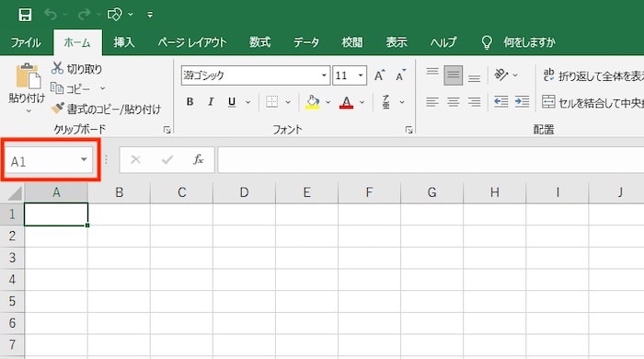Screen dimensions: 644x359
Task: Click the increase font size icon
Action: click(379, 75)
